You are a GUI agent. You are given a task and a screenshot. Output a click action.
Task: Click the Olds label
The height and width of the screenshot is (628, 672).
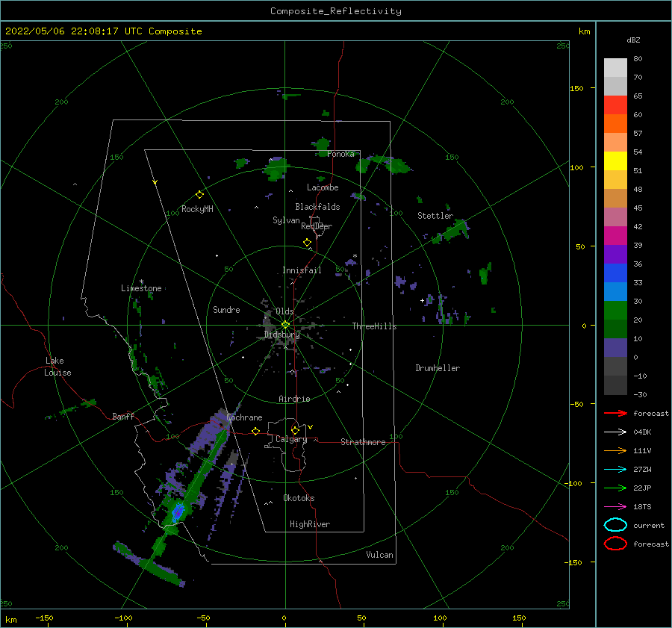284,311
